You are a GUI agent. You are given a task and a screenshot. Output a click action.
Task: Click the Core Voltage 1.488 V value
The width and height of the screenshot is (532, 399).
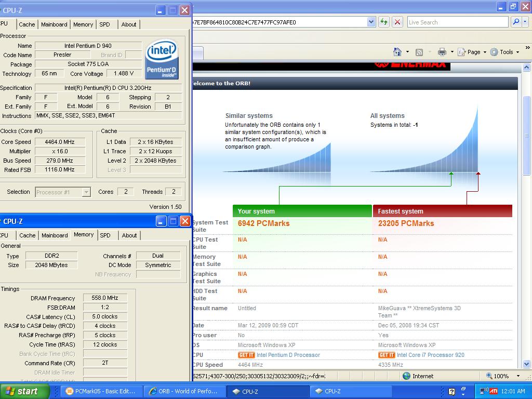[124, 73]
